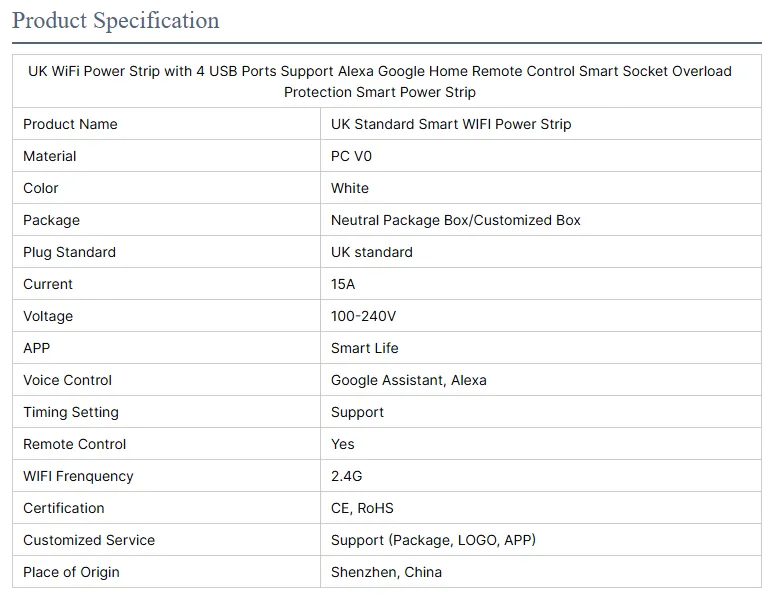Image resolution: width=778 pixels, height=597 pixels.
Task: Select the 15A current value
Action: [x=343, y=284]
